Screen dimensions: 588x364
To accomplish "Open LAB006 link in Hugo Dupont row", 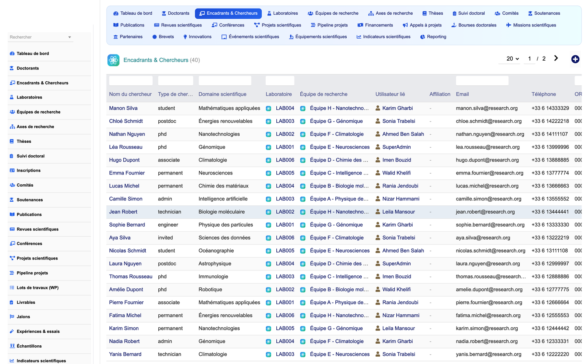I will click(x=285, y=160).
